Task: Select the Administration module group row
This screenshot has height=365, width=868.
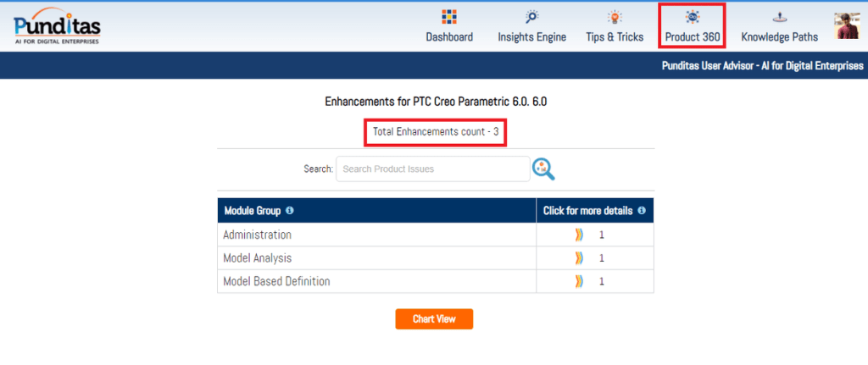Action: [258, 235]
